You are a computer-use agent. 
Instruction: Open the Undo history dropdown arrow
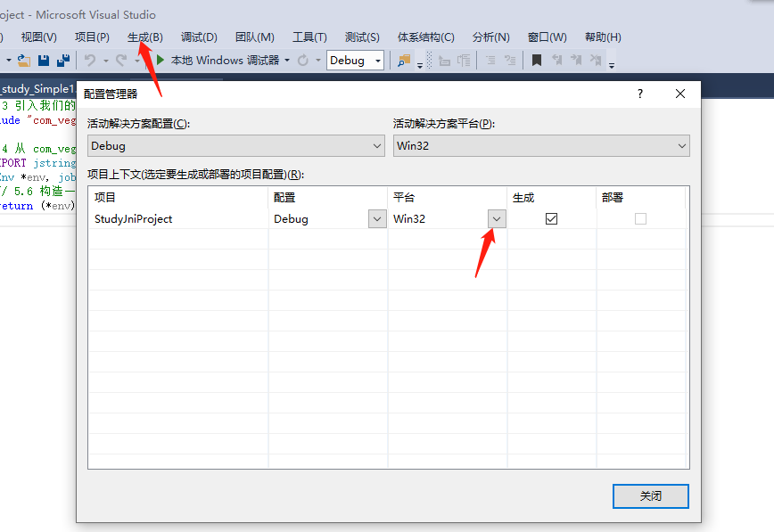(105, 61)
